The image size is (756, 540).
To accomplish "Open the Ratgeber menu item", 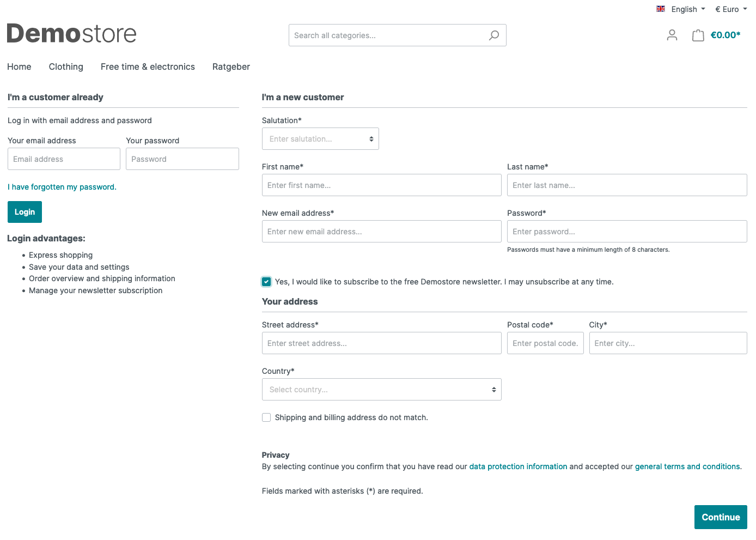I will [231, 66].
